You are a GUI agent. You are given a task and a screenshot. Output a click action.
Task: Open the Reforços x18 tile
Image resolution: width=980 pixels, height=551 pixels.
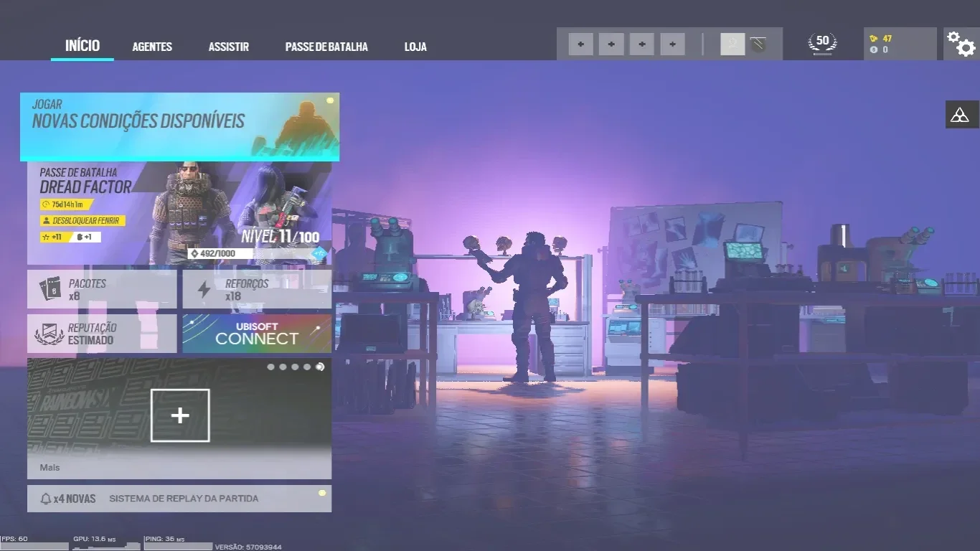tap(257, 289)
